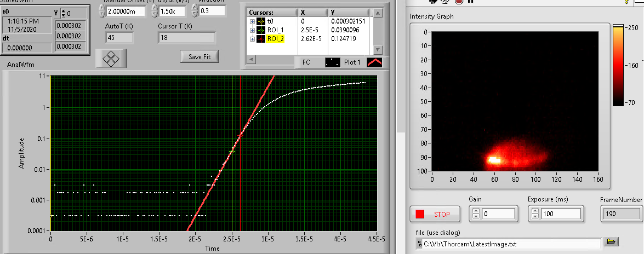This screenshot has width=644, height=254.
Task: Click the ROI_1 green cursor icon
Action: pyautogui.click(x=261, y=30)
